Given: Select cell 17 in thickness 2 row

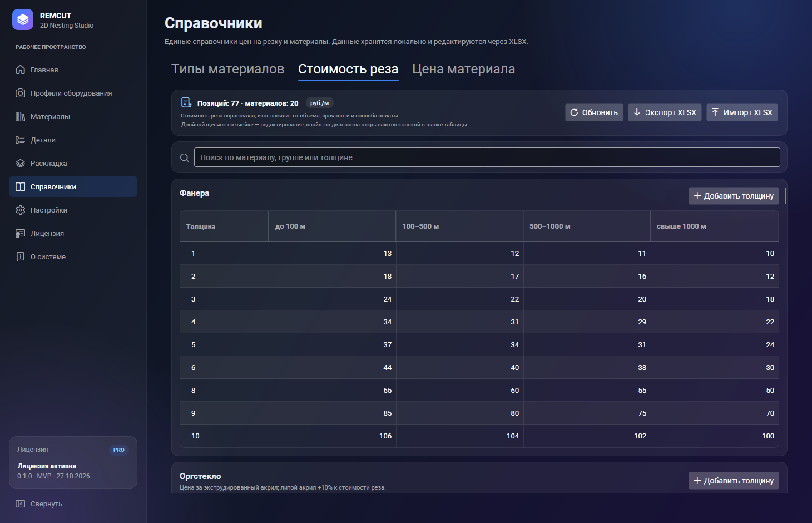Looking at the screenshot, I should click(459, 277).
